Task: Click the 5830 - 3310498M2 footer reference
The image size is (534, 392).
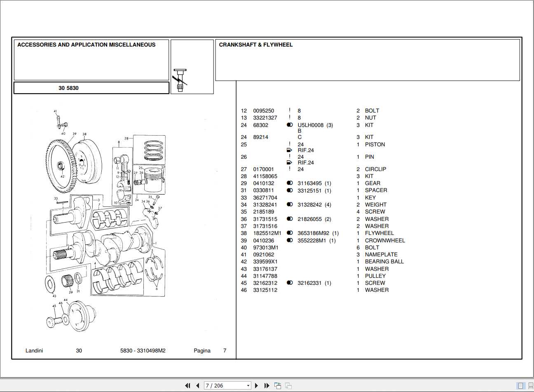Action: coord(143,350)
